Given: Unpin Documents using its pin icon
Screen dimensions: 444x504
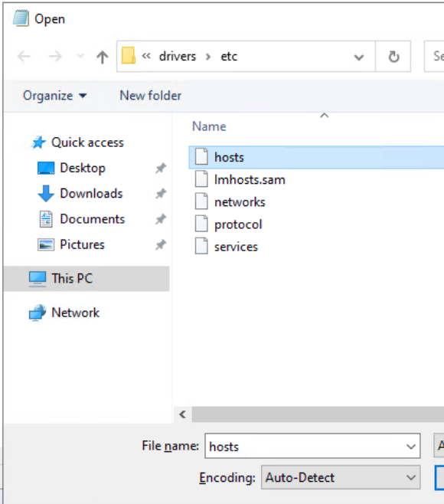Looking at the screenshot, I should (x=161, y=219).
